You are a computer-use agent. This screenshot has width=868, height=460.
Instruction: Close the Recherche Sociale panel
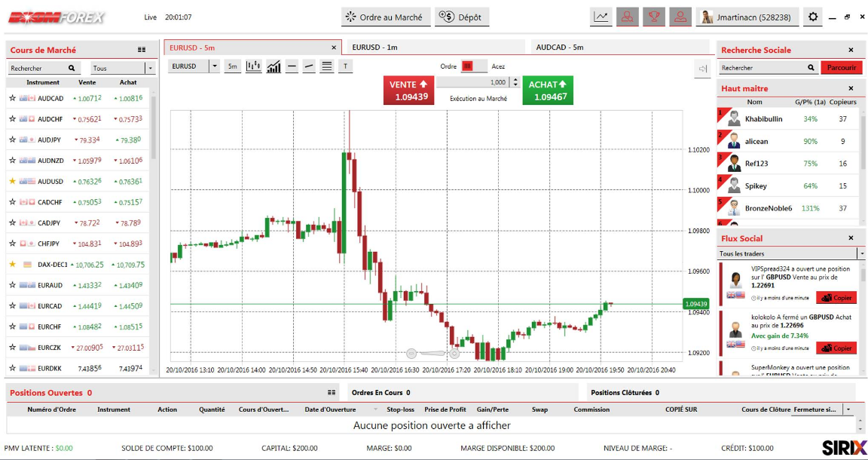pyautogui.click(x=851, y=50)
